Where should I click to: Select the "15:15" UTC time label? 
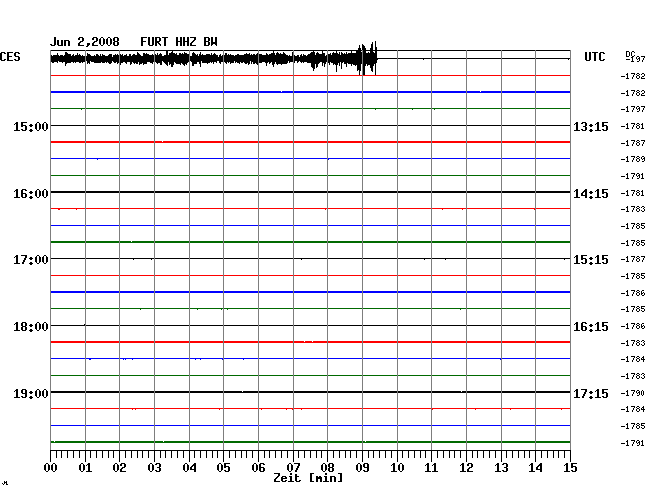click(x=591, y=260)
